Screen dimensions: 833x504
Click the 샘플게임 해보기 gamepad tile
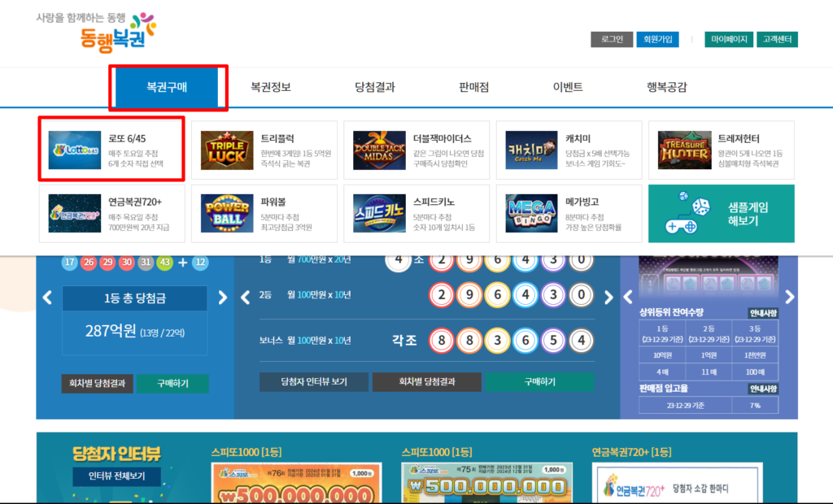[x=722, y=214]
